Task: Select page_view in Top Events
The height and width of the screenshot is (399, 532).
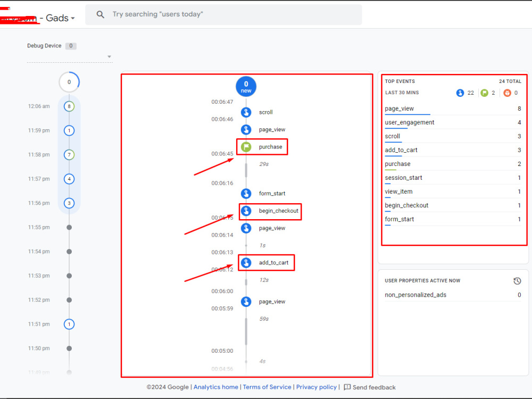Action: pyautogui.click(x=453, y=109)
